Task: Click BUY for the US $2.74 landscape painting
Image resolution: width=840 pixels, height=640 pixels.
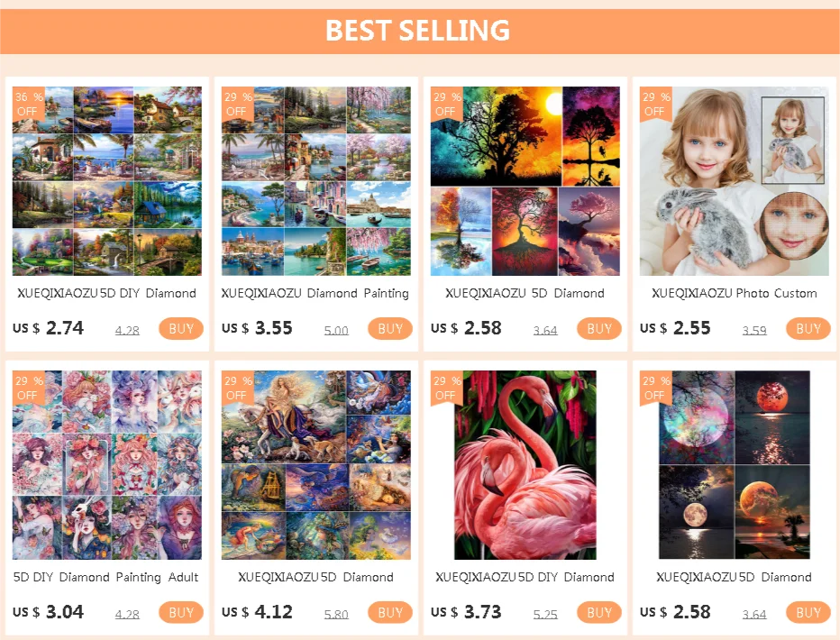Action: (x=181, y=328)
